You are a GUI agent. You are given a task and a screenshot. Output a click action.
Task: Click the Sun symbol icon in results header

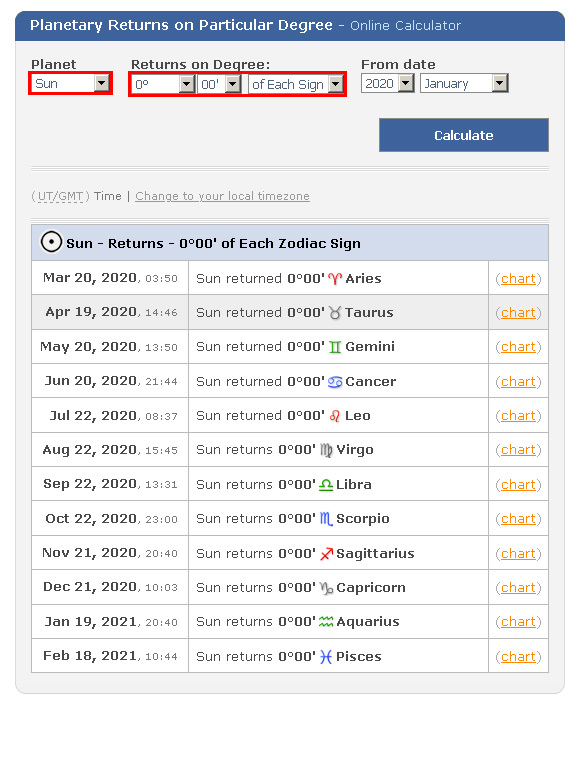tap(51, 242)
